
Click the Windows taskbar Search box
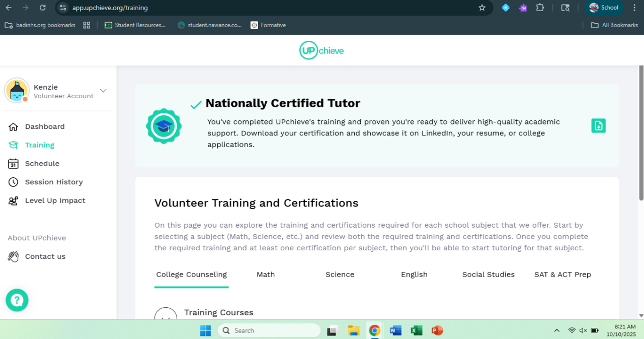[269, 330]
